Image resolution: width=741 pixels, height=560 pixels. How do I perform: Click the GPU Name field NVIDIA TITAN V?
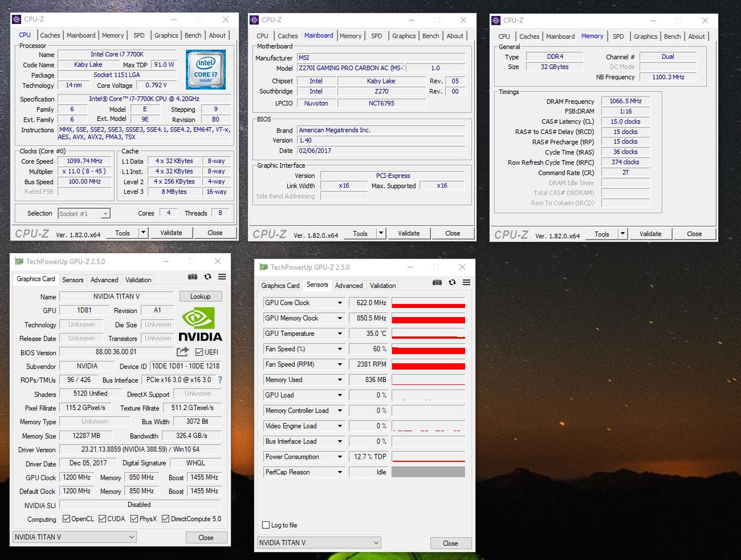(117, 296)
